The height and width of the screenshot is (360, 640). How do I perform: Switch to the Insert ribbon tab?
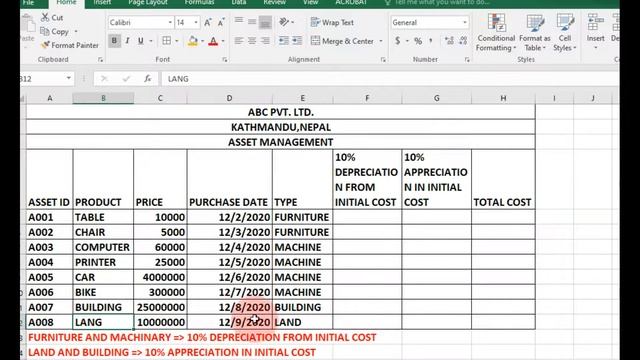click(x=102, y=2)
